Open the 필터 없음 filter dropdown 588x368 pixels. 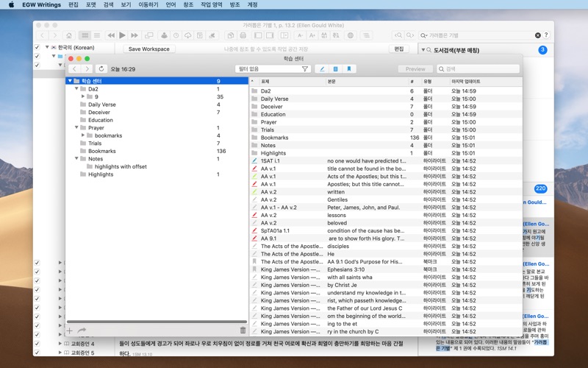click(273, 68)
